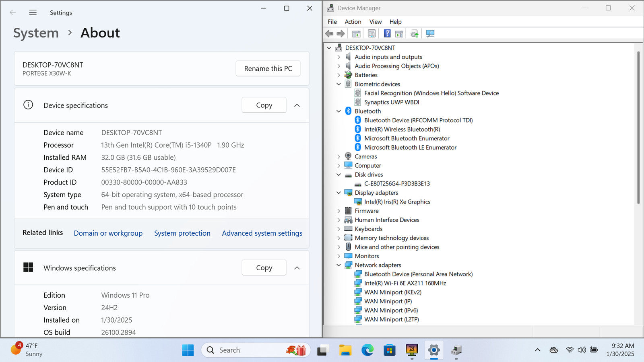Click the Rename this PC button

point(268,69)
